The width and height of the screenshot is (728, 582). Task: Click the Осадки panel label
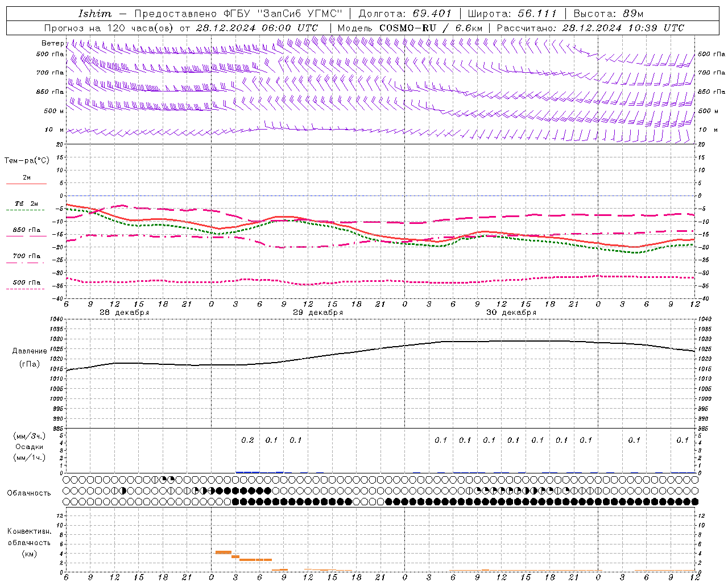point(30,447)
